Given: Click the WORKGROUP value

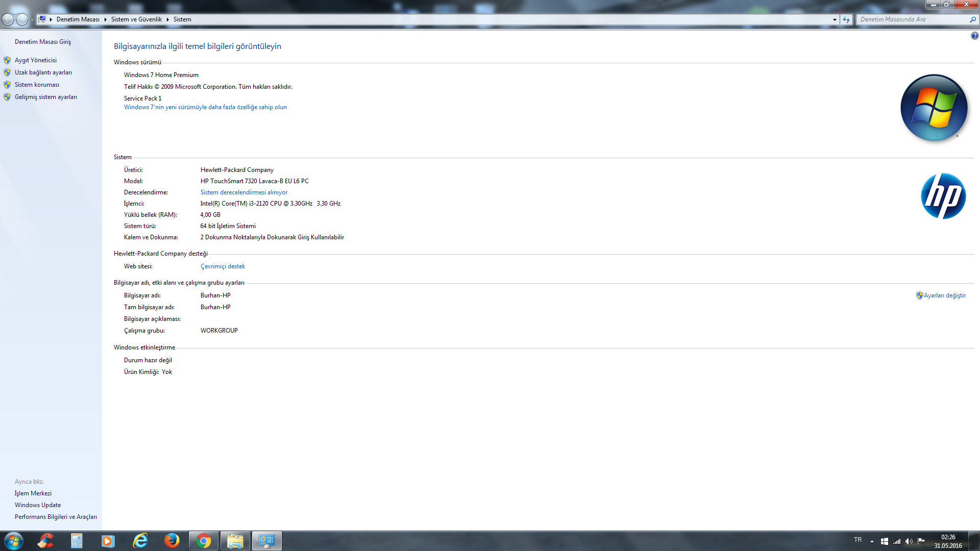Looking at the screenshot, I should click(219, 331).
